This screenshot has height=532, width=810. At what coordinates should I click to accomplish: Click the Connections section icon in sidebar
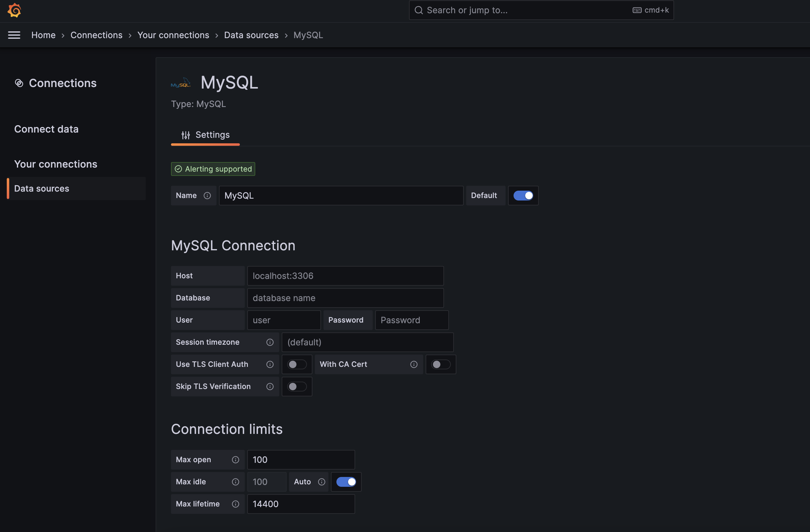coord(19,83)
